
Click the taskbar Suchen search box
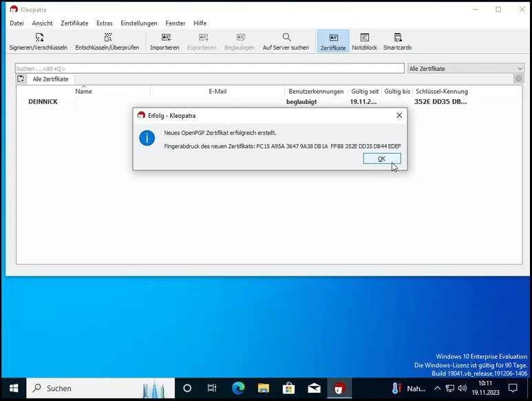[x=100, y=388]
